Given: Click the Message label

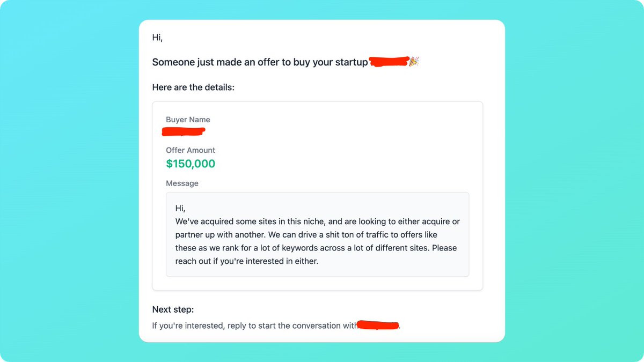Looking at the screenshot, I should pos(182,183).
